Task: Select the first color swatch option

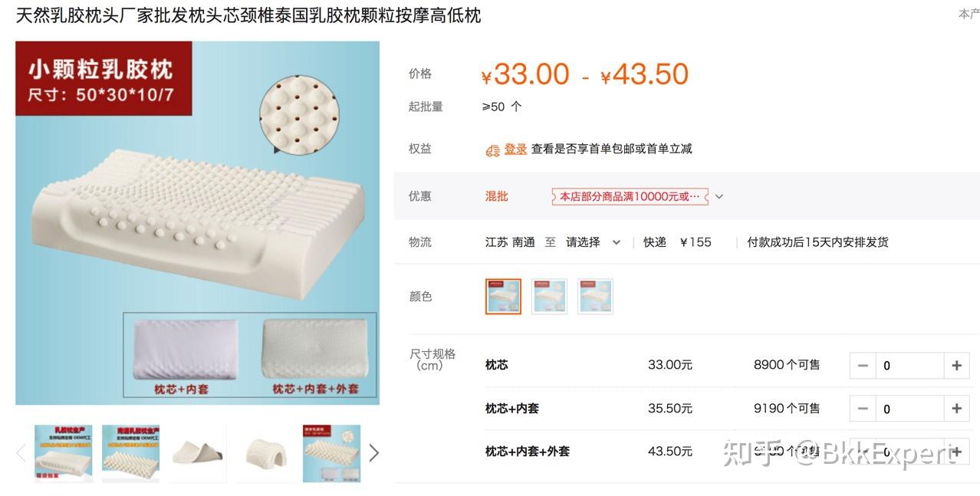Action: coord(503,296)
